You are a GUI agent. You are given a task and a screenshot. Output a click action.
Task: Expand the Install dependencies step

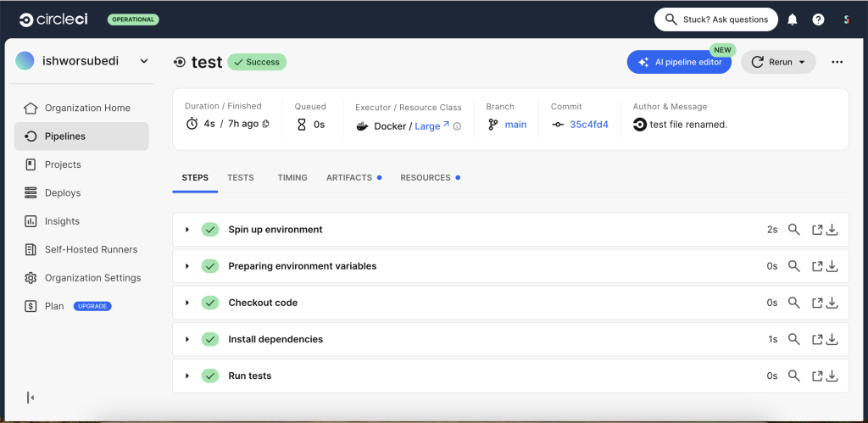pyautogui.click(x=187, y=339)
